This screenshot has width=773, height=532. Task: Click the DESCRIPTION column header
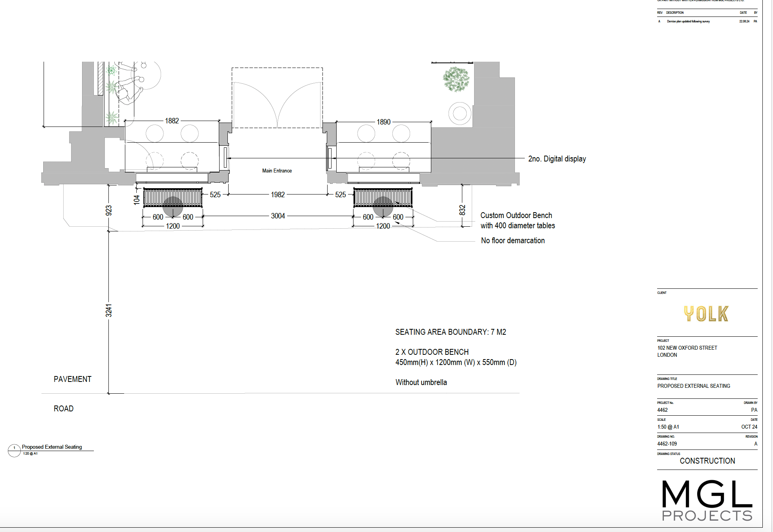675,13
